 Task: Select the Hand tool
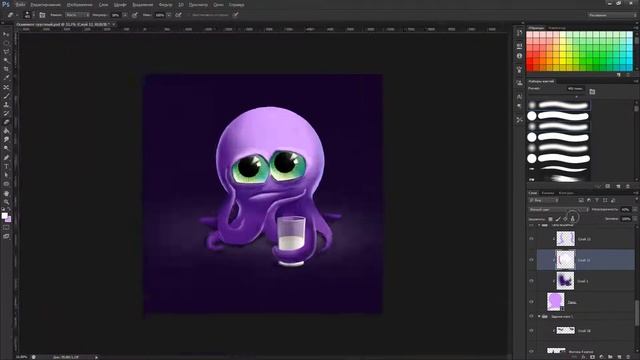point(6,193)
